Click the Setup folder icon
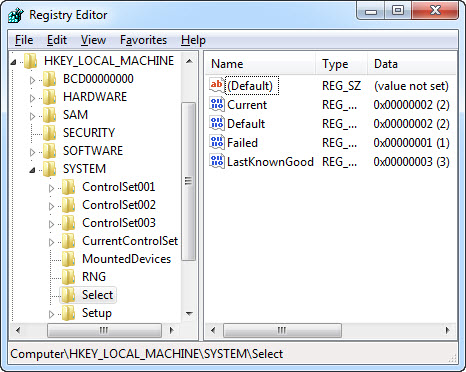 click(69, 313)
